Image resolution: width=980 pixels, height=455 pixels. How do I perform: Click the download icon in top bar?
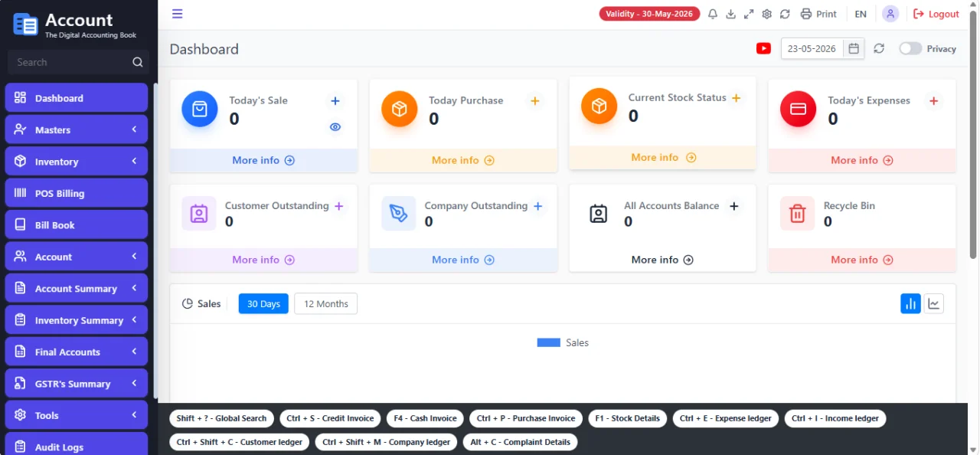(730, 14)
